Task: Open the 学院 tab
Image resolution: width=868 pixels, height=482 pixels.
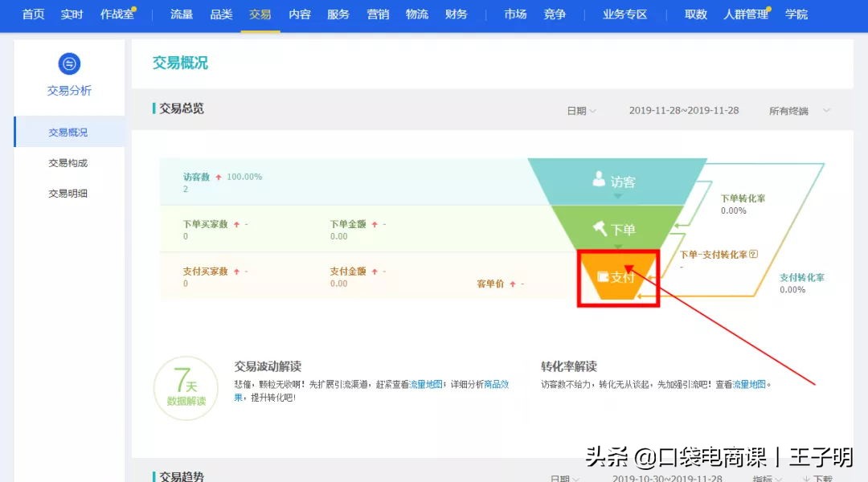Action: click(796, 14)
